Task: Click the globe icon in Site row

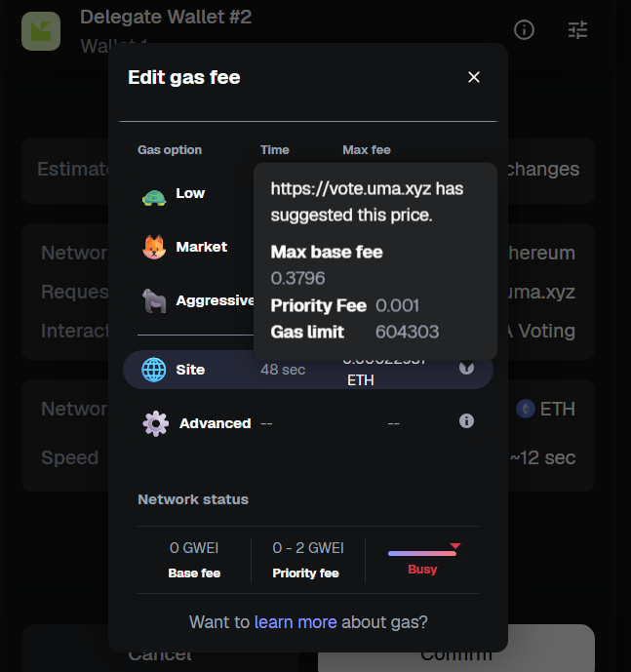Action: [x=154, y=371]
